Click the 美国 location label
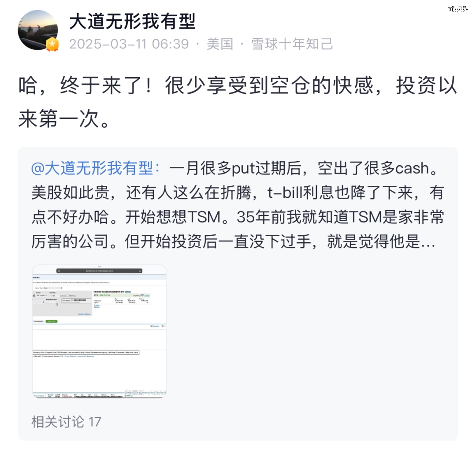Image resolution: width=476 pixels, height=452 pixels. 220,44
